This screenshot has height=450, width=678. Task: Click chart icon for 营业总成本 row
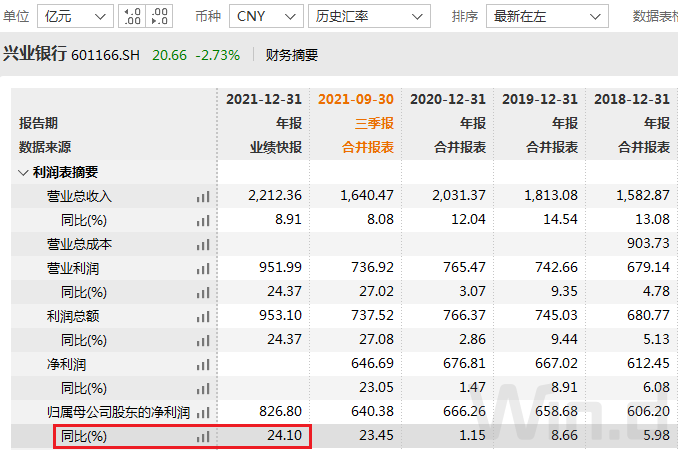pyautogui.click(x=204, y=245)
